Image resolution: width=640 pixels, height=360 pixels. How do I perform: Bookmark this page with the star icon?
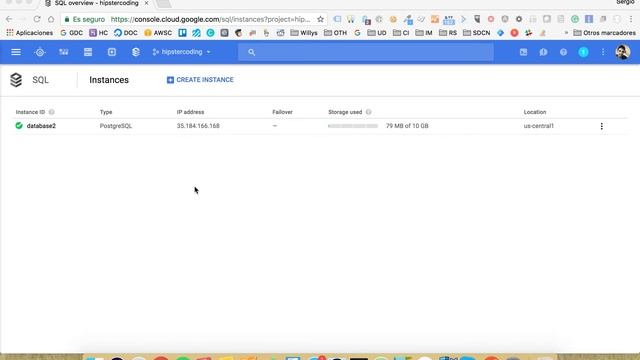(x=320, y=19)
